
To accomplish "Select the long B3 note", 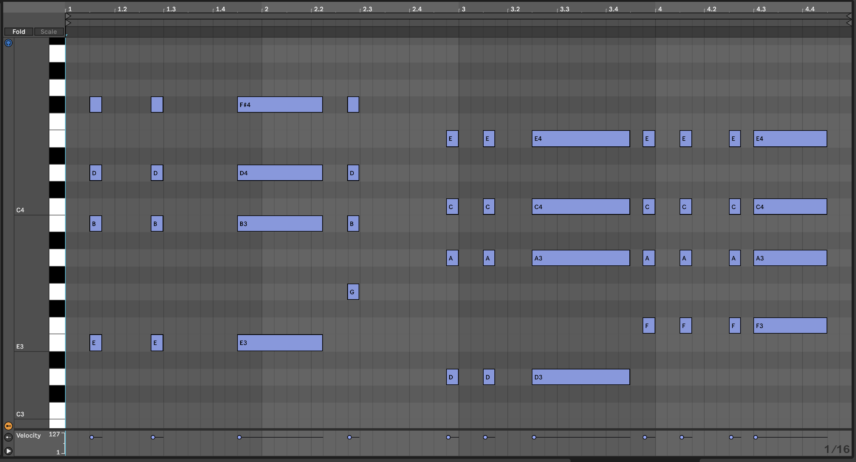I will click(280, 223).
